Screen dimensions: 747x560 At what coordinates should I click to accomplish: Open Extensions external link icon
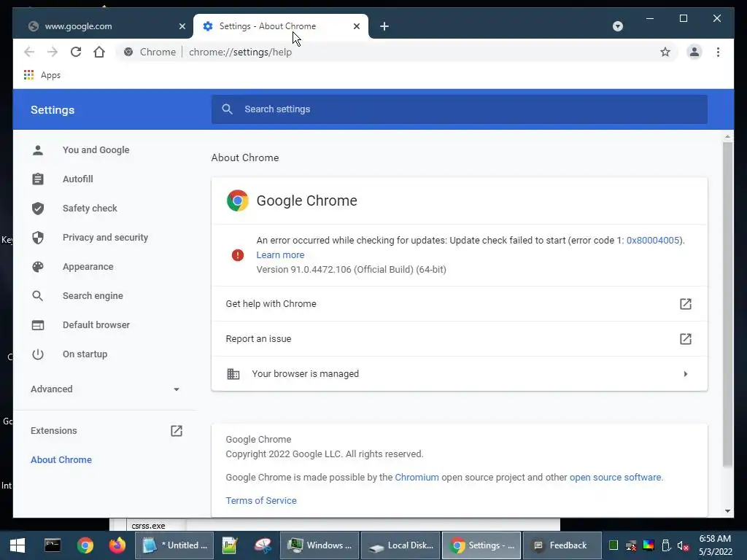177,431
